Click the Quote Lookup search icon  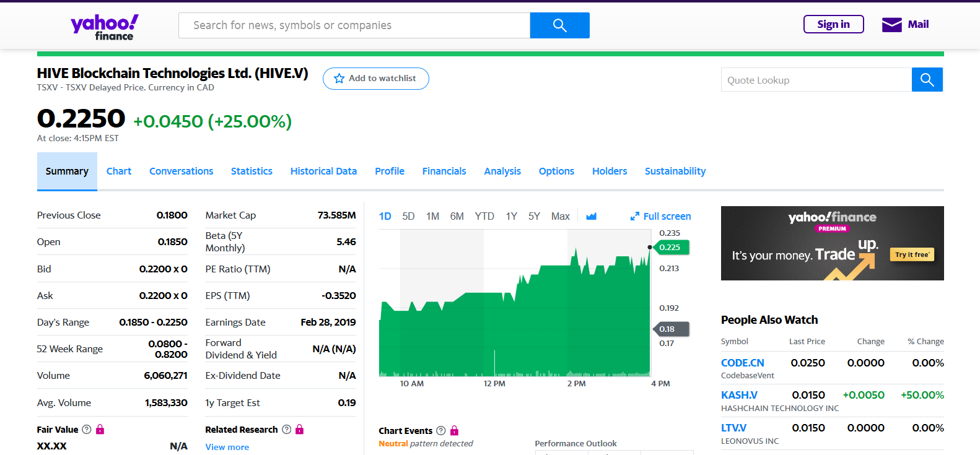[x=927, y=80]
